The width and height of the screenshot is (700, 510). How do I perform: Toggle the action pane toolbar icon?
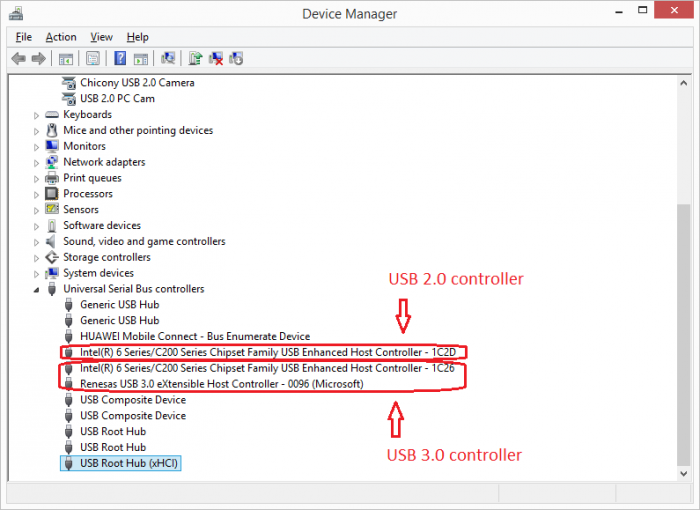click(x=141, y=59)
